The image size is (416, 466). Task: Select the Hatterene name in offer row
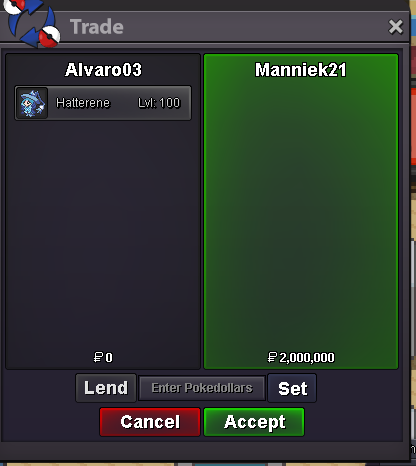(x=83, y=103)
